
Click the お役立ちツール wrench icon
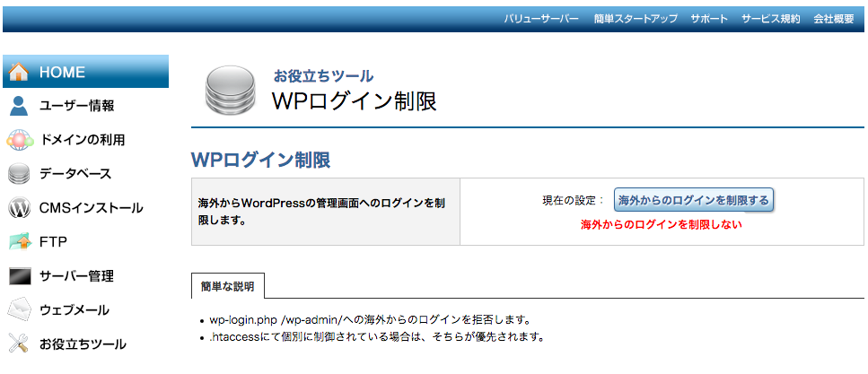click(19, 344)
